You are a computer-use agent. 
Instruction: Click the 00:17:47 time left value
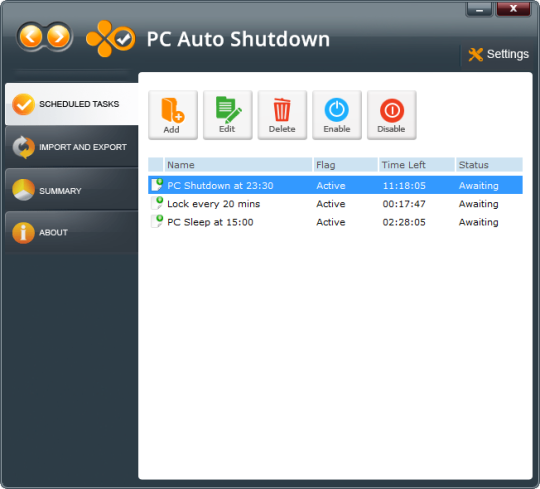(x=404, y=204)
